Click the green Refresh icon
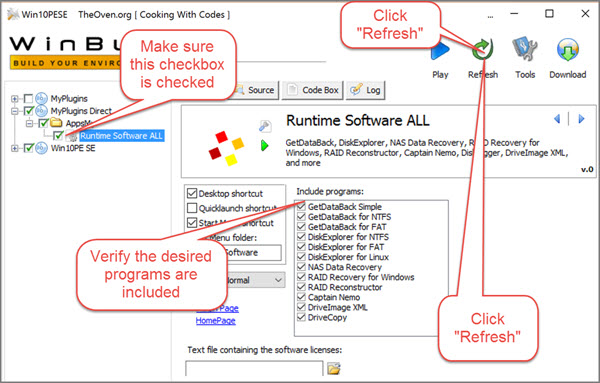The width and height of the screenshot is (600, 383). coord(483,50)
